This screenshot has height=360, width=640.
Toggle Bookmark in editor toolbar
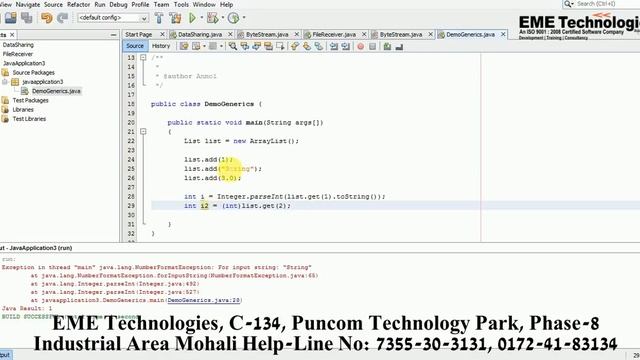pos(318,47)
